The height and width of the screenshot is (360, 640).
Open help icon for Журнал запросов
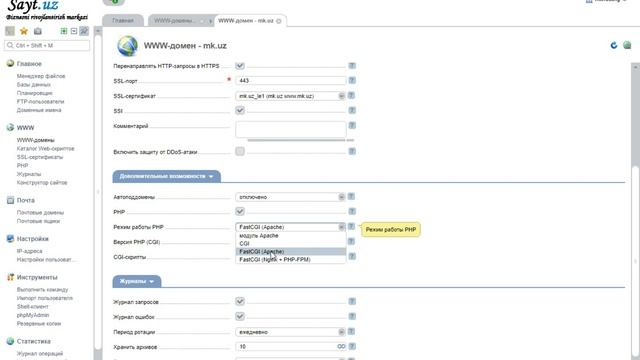click(352, 302)
